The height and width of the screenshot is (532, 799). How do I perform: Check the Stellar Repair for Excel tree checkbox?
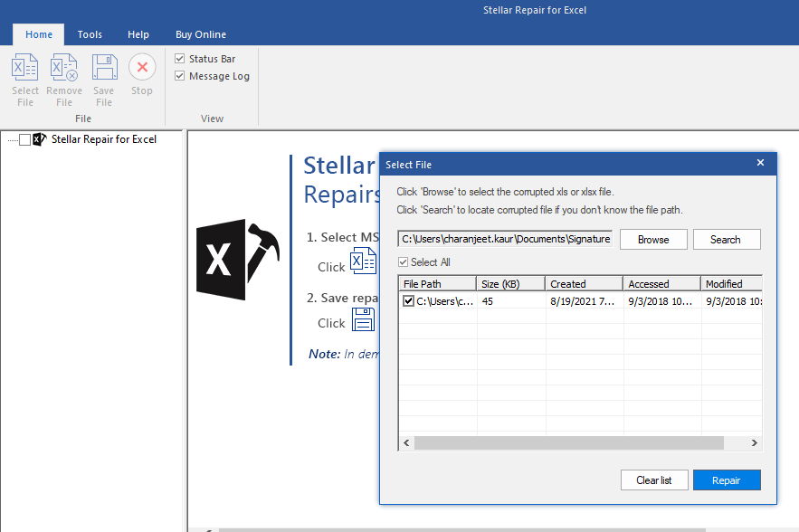click(24, 139)
